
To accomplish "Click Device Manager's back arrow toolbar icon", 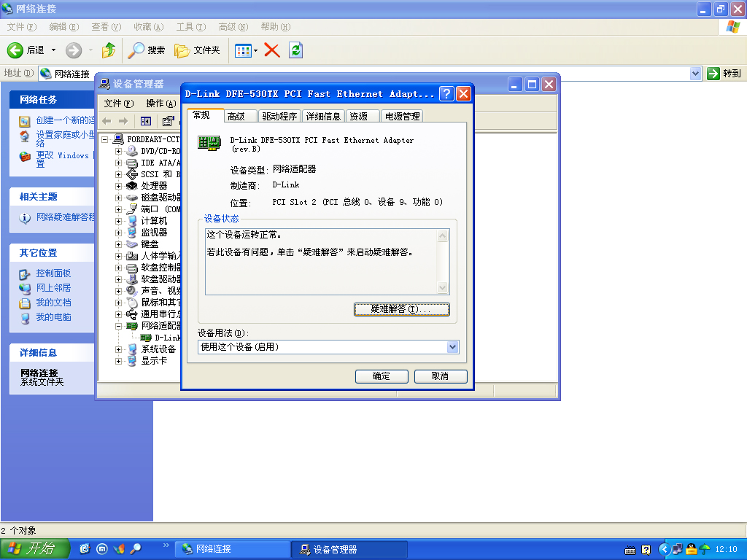I will click(107, 121).
